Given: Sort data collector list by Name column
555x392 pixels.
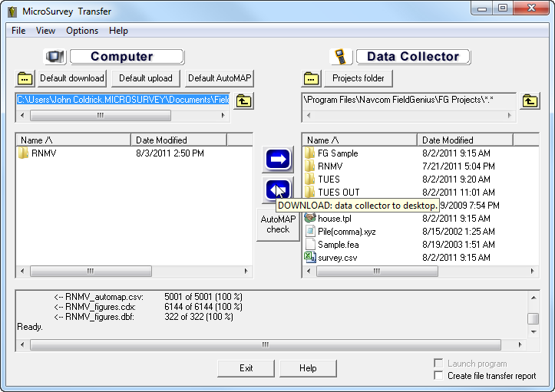Looking at the screenshot, I should point(359,140).
